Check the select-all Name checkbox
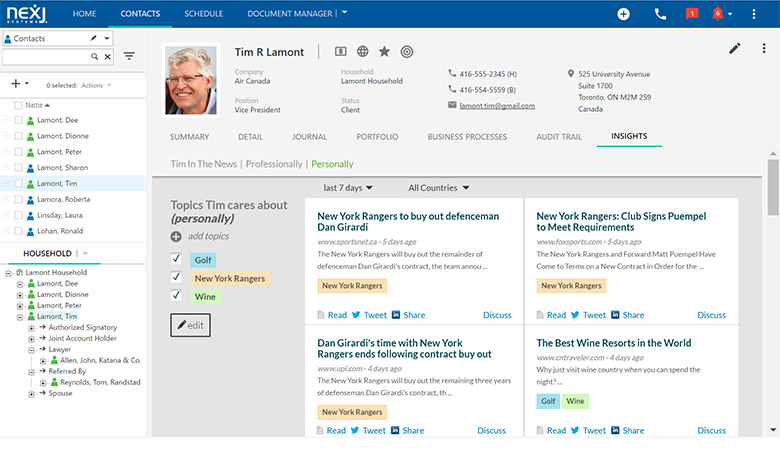The height and width of the screenshot is (450, 780). (18, 105)
